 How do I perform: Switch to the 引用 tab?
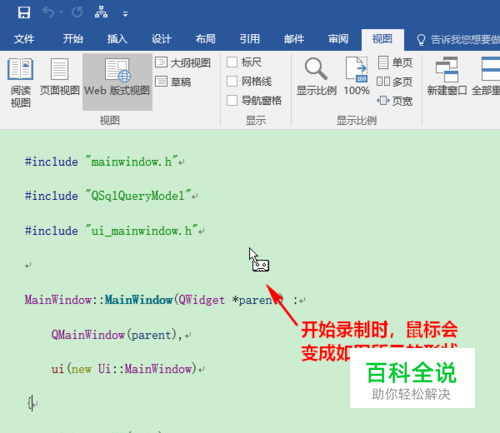coord(250,39)
